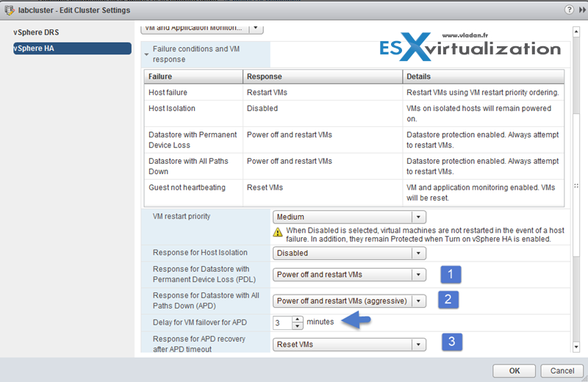This screenshot has width=588, height=382.
Task: Click the Delay for VM failover minutes field
Action: [282, 322]
